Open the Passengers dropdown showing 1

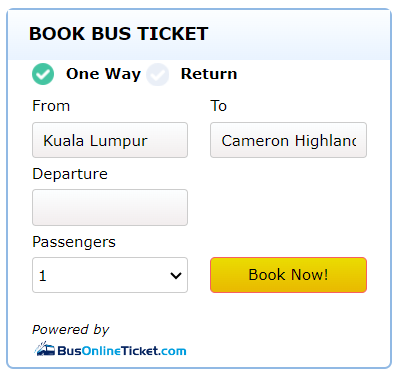click(x=110, y=275)
